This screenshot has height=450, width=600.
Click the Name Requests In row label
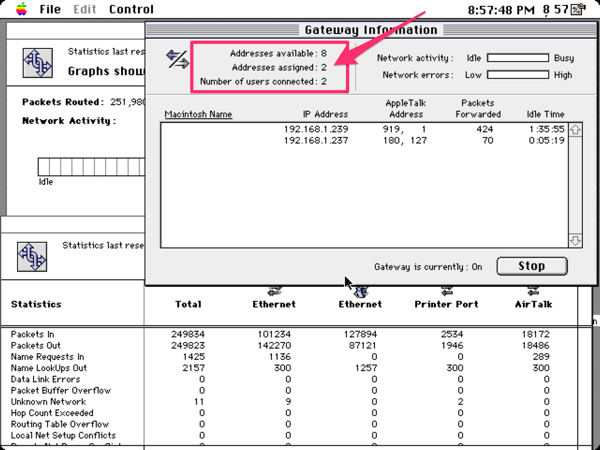(47, 357)
